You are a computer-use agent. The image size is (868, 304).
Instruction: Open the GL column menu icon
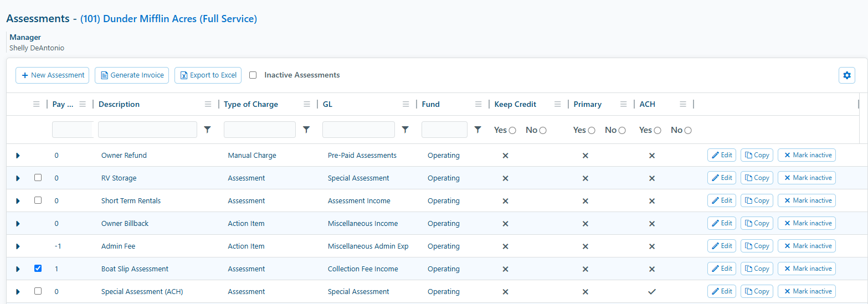click(x=405, y=104)
